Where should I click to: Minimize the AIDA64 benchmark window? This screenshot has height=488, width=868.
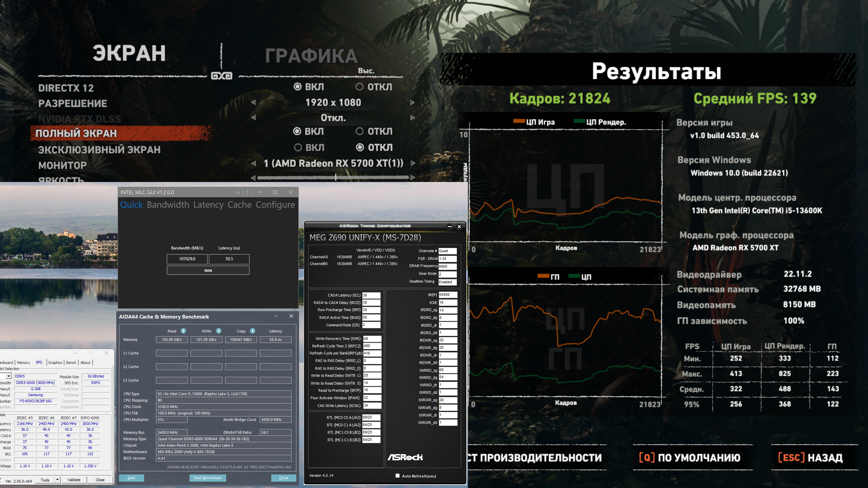[x=276, y=316]
